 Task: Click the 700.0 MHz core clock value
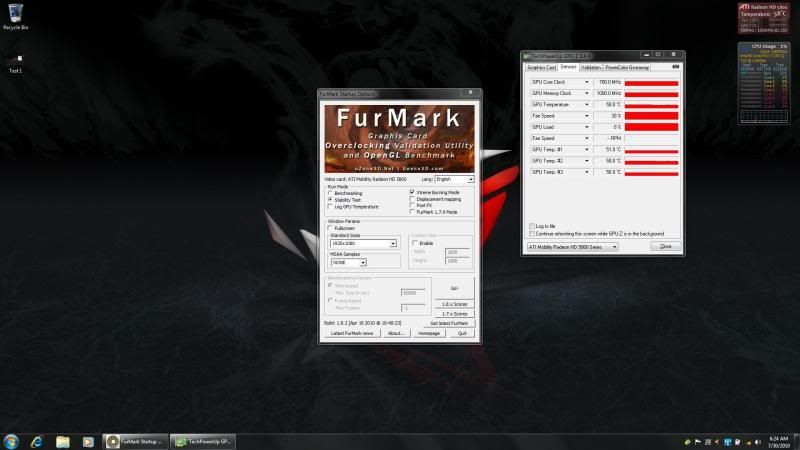609,82
